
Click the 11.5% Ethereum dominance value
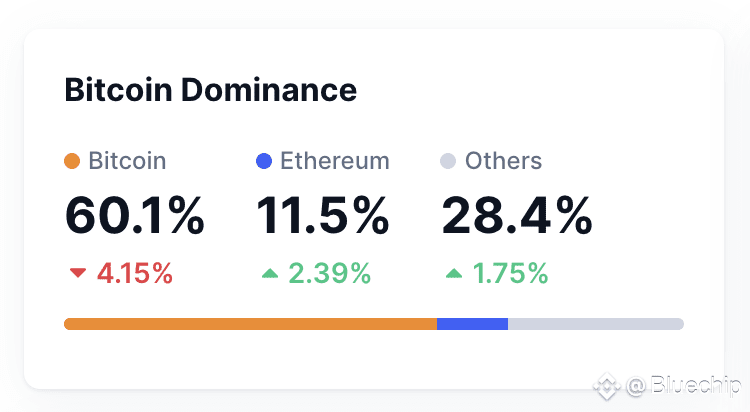323,216
